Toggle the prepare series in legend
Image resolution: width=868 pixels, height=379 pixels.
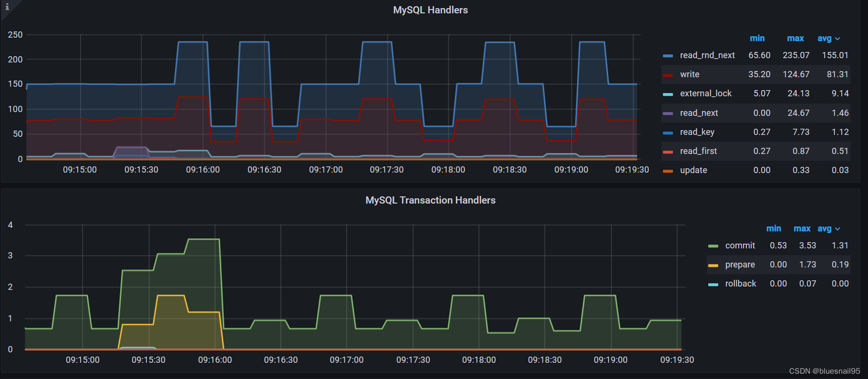tap(740, 265)
